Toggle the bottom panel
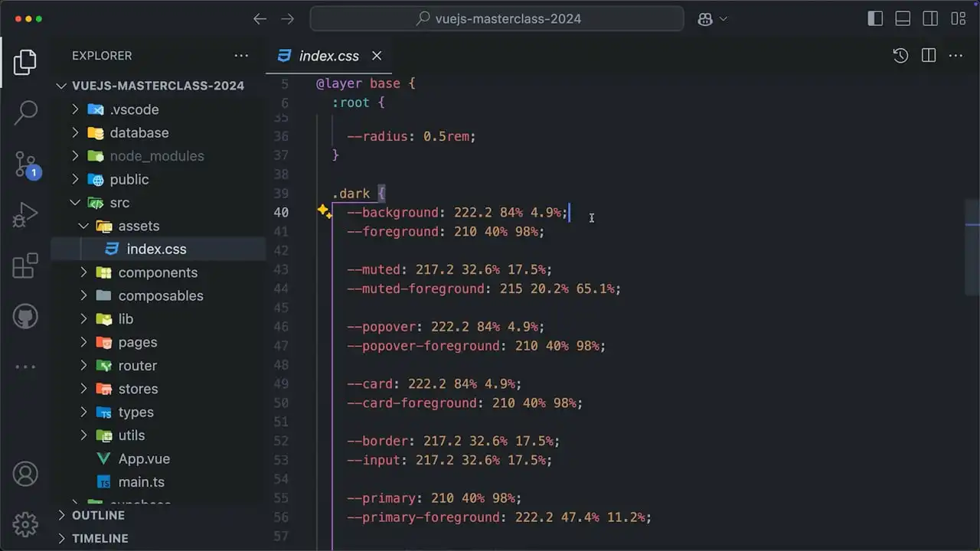The width and height of the screenshot is (980, 551). (903, 18)
